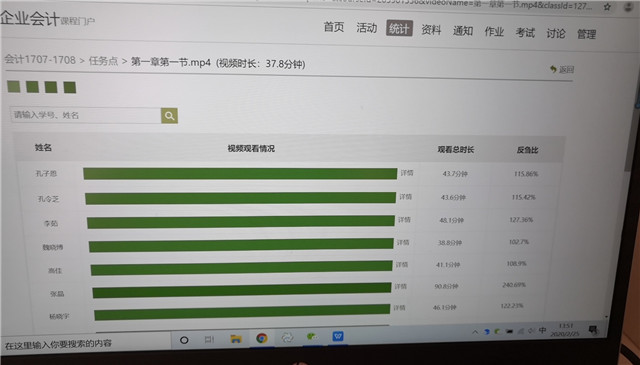The width and height of the screenshot is (640, 365).
Task: Click the progress bar in the 127.36% row
Action: [241, 222]
